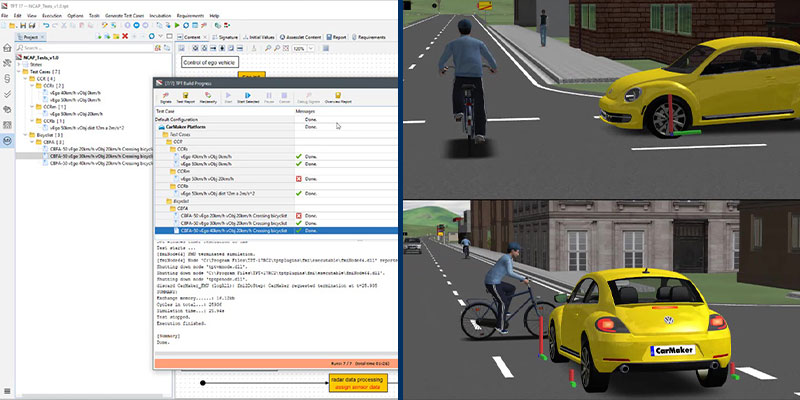Select Default Configuration row in Build Progress
Viewport: 800px width, 400px height.
point(276,119)
